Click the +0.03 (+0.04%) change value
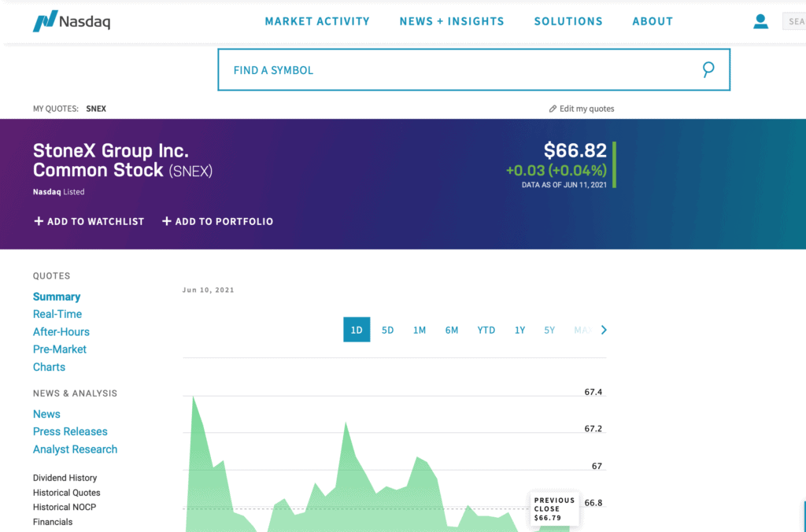The height and width of the screenshot is (532, 806). [x=556, y=170]
